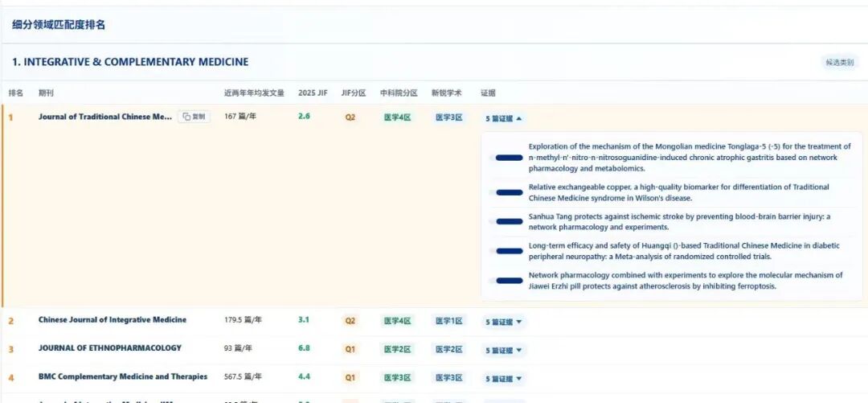Open Journal of Traditional Chinese Medicine row title

[x=105, y=117]
